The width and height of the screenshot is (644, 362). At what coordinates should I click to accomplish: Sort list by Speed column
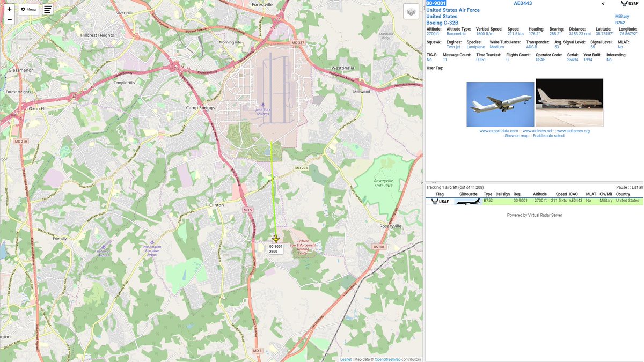[561, 194]
